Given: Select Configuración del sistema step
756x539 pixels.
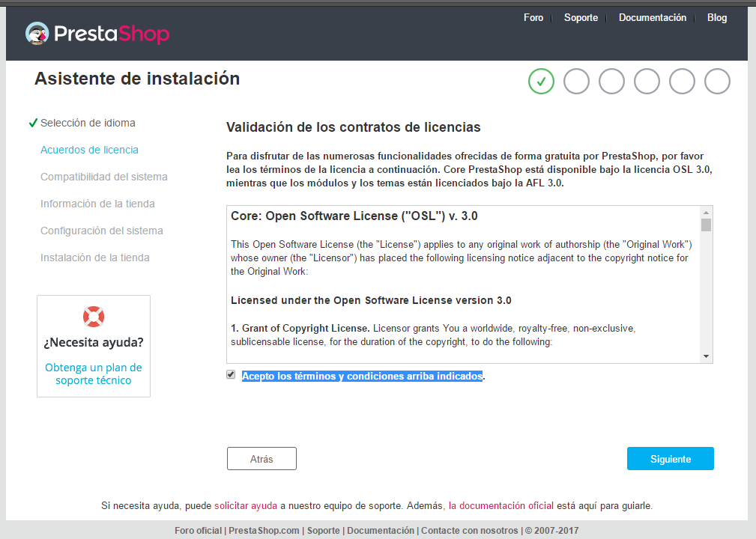Looking at the screenshot, I should point(101,231).
